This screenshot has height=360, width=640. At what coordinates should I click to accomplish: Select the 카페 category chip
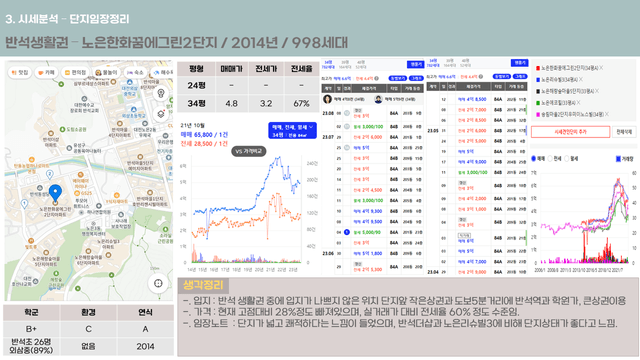(x=47, y=73)
